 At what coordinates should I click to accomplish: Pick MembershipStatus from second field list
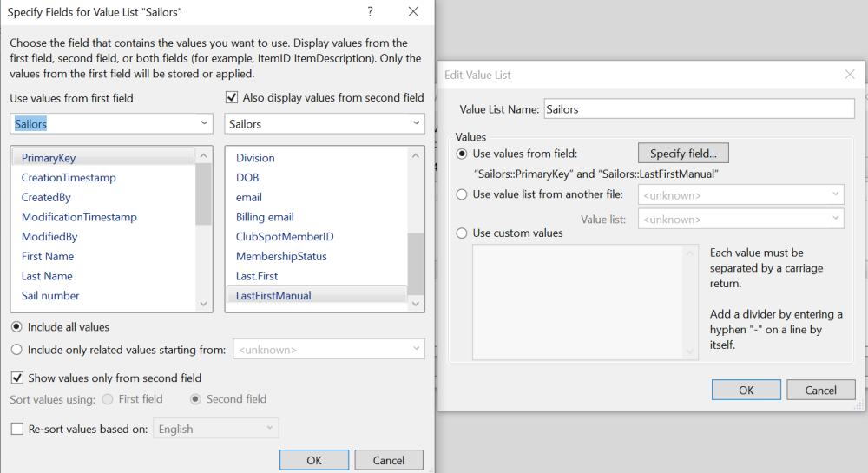(x=280, y=256)
